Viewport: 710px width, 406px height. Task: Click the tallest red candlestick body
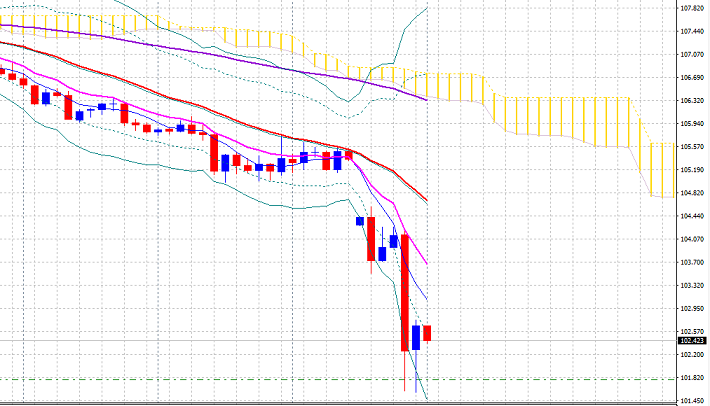[x=405, y=293]
